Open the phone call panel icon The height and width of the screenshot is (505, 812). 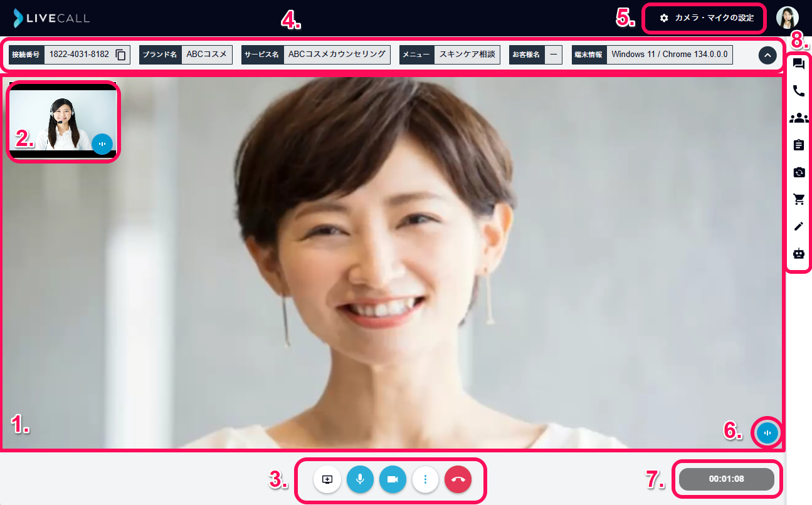coord(798,91)
